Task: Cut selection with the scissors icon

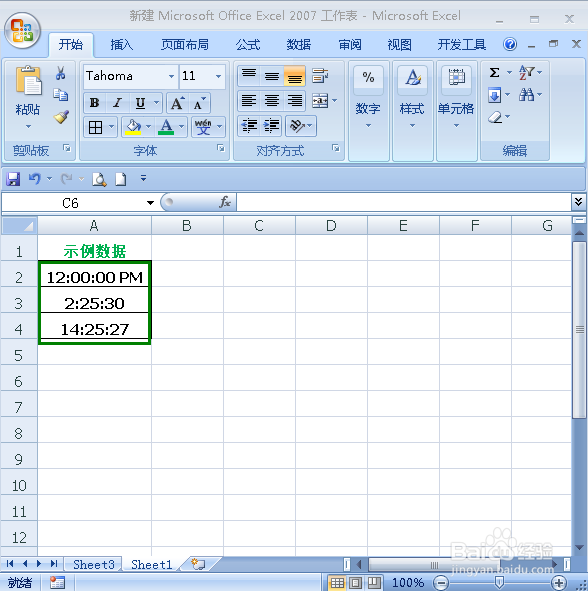Action: click(x=61, y=73)
